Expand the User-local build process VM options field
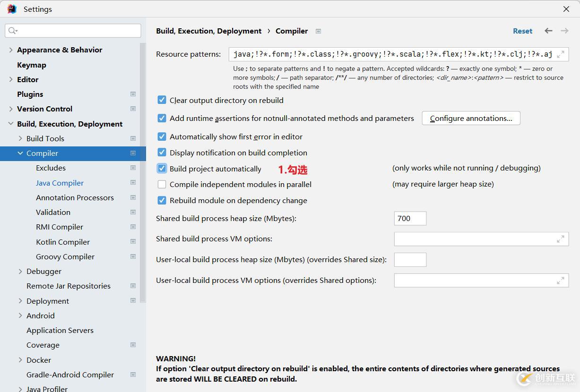Screen dimensions: 580x392 [x=560, y=281]
